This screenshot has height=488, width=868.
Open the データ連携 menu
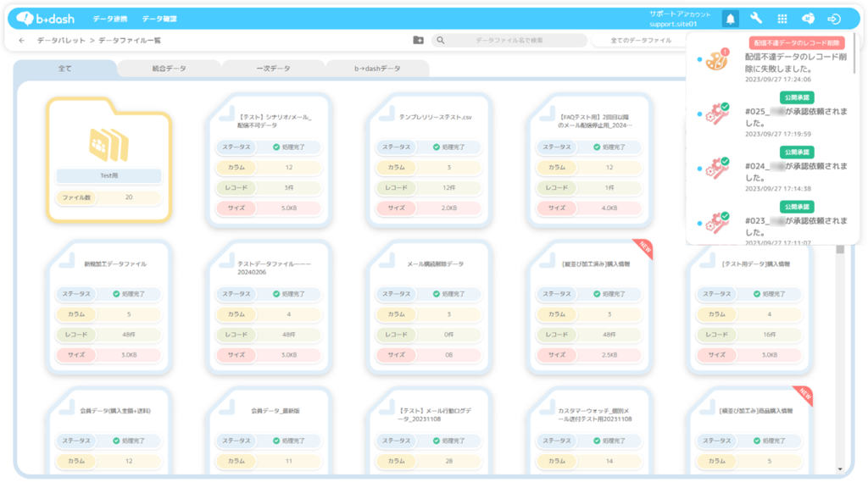[109, 19]
